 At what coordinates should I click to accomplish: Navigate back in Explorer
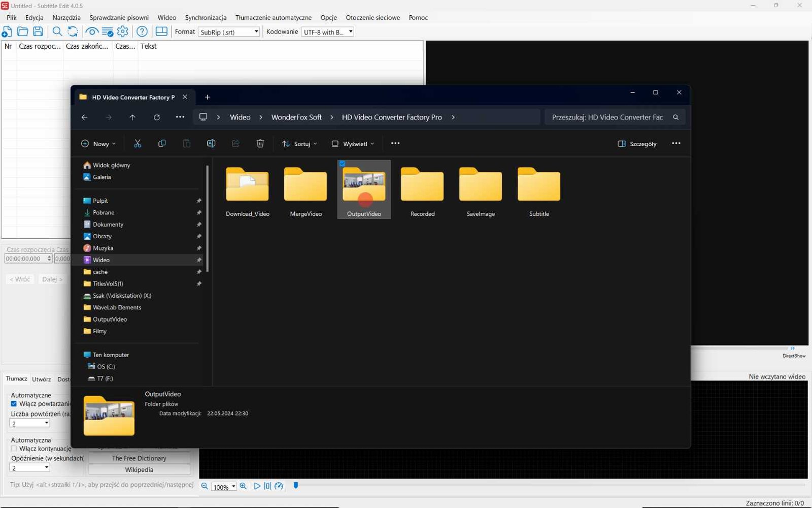84,117
